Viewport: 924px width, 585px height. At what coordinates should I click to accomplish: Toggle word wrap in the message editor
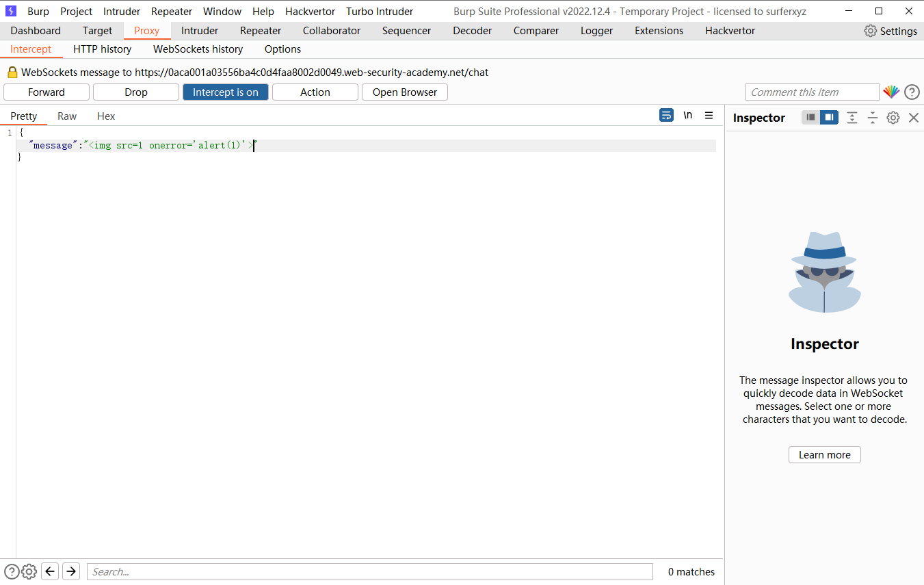(x=666, y=115)
